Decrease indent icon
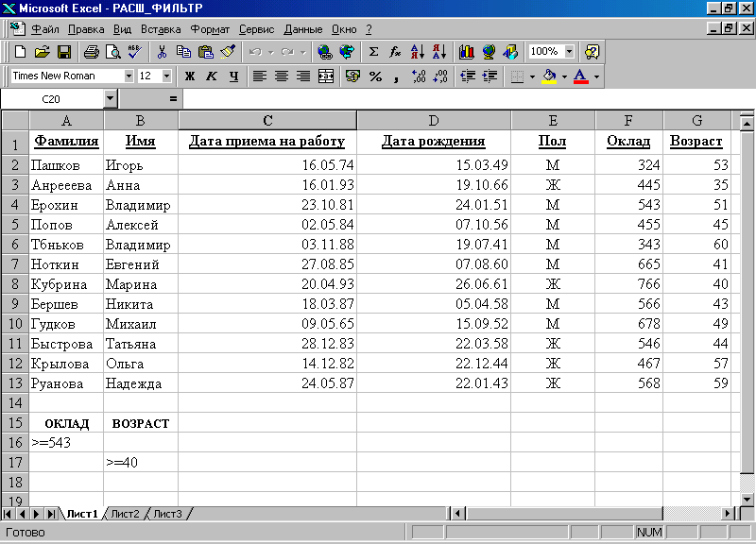 click(x=468, y=76)
